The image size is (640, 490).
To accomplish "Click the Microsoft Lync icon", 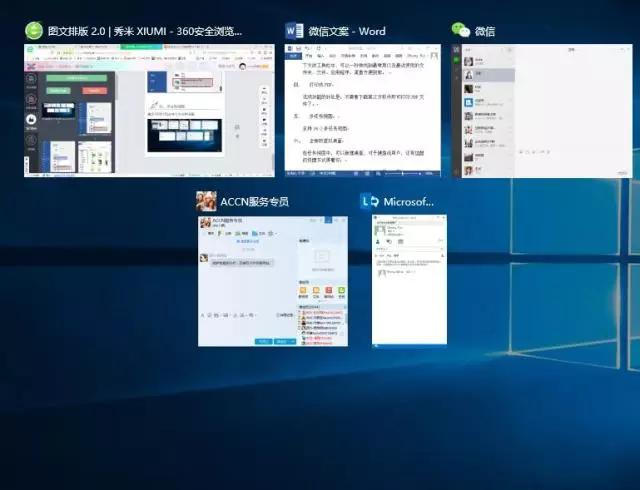I will pyautogui.click(x=370, y=201).
